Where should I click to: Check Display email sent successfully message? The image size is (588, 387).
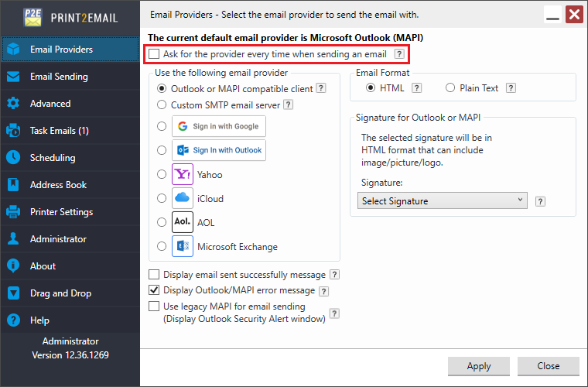tap(155, 275)
